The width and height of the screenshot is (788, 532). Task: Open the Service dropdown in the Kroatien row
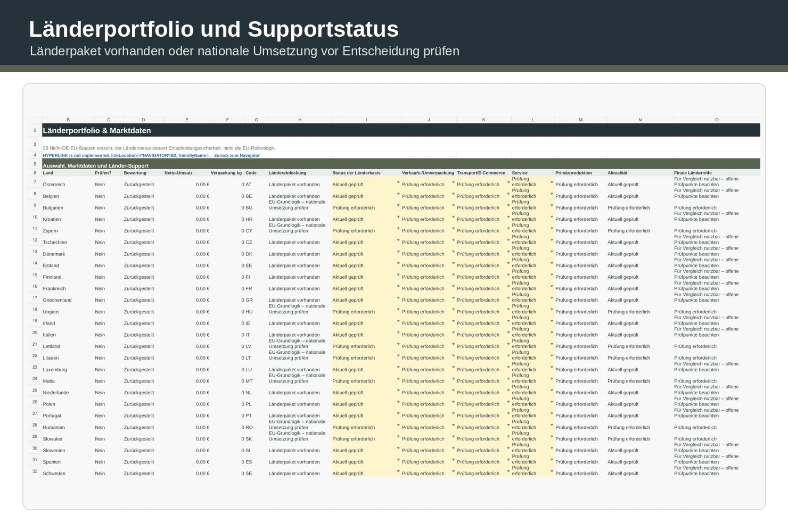tap(552, 217)
